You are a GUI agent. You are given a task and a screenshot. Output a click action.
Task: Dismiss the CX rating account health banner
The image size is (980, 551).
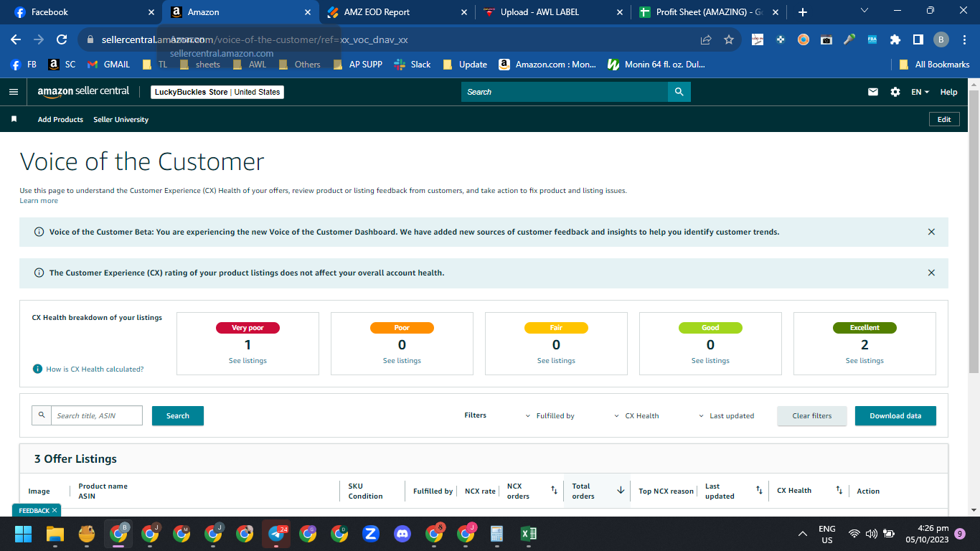point(931,273)
